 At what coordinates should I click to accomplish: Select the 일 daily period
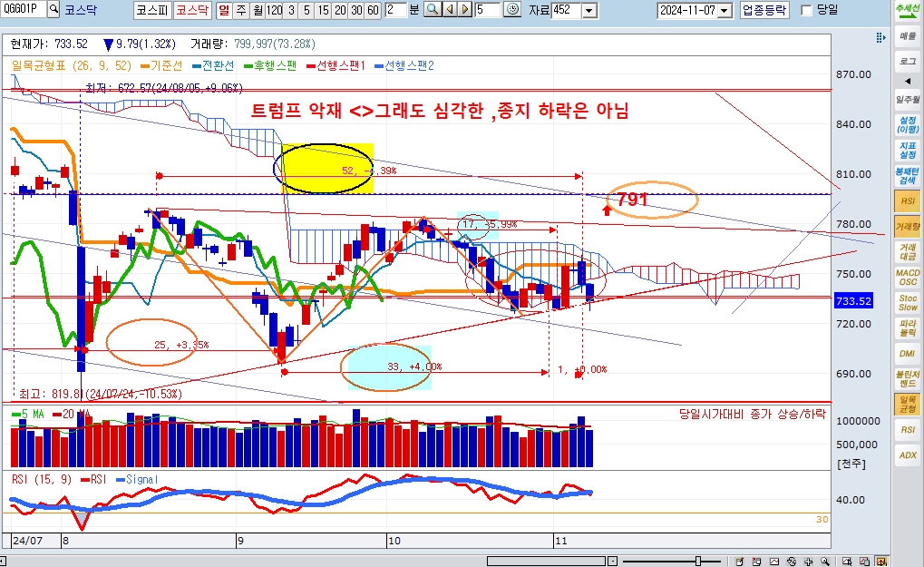coord(224,10)
